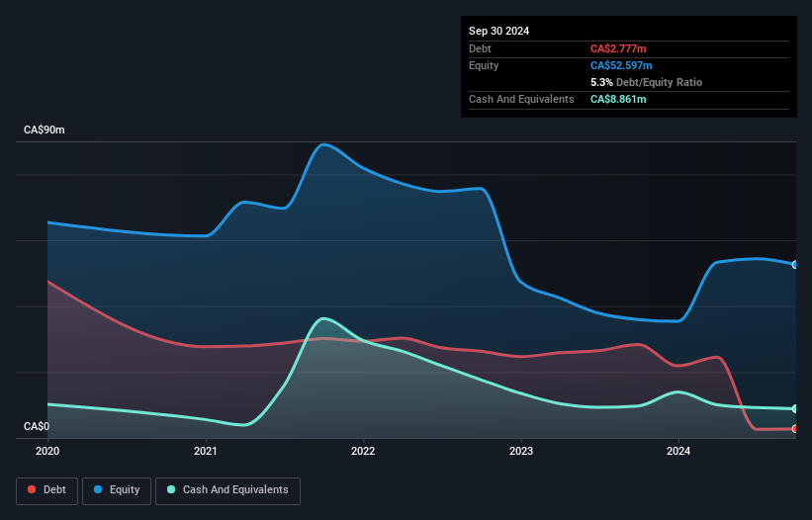Viewport: 812px width, 520px height.
Task: Click the 5.3% Debt/Equity Ratio text
Action: tap(646, 82)
